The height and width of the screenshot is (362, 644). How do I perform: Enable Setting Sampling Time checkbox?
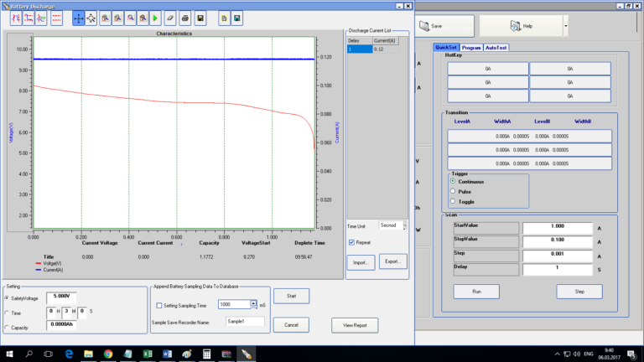pyautogui.click(x=159, y=305)
